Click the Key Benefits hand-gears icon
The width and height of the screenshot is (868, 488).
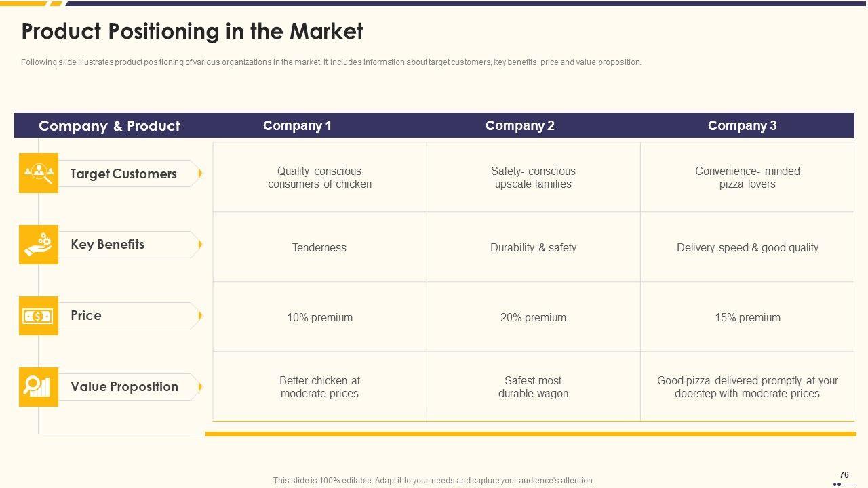point(39,245)
